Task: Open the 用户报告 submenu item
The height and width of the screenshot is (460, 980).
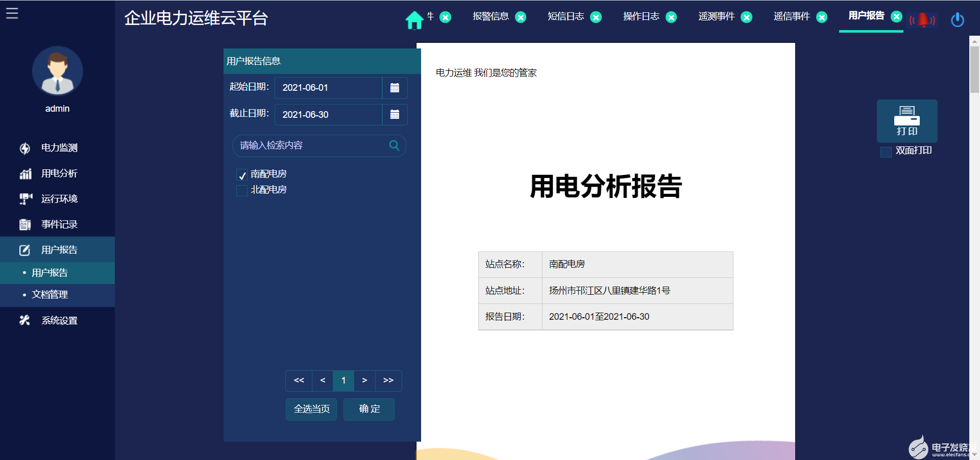Action: coord(57,273)
